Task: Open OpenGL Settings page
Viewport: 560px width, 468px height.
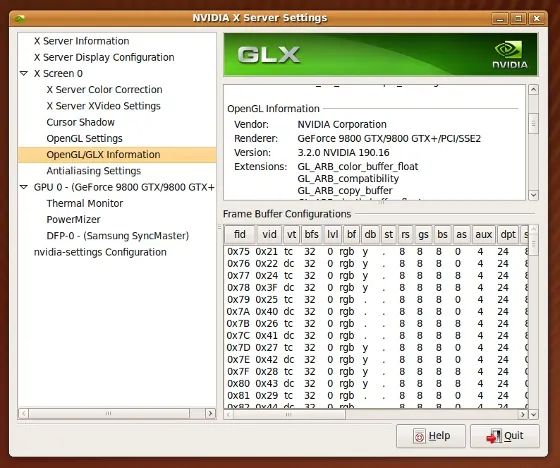Action: [84, 139]
